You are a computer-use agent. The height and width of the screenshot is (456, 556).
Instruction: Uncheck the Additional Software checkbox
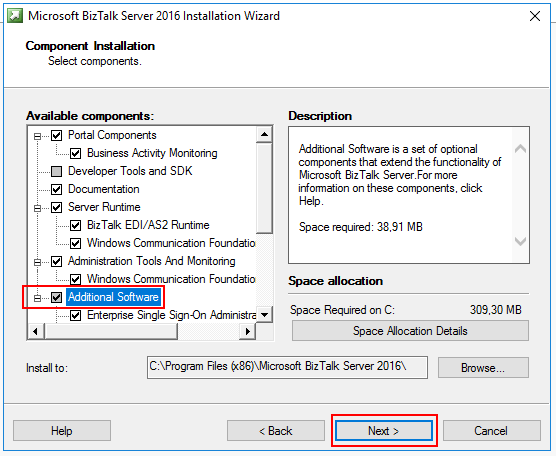pyautogui.click(x=56, y=297)
